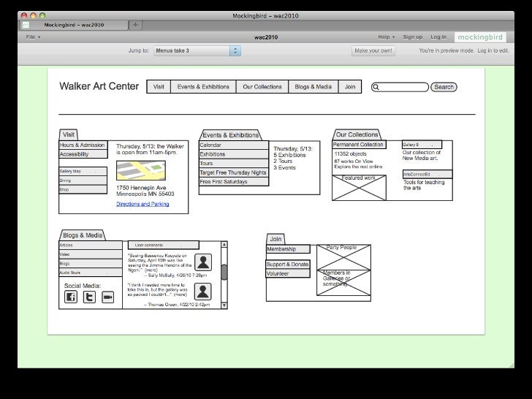The width and height of the screenshot is (532, 399).
Task: Click the Log in toolbar link
Action: (438, 37)
